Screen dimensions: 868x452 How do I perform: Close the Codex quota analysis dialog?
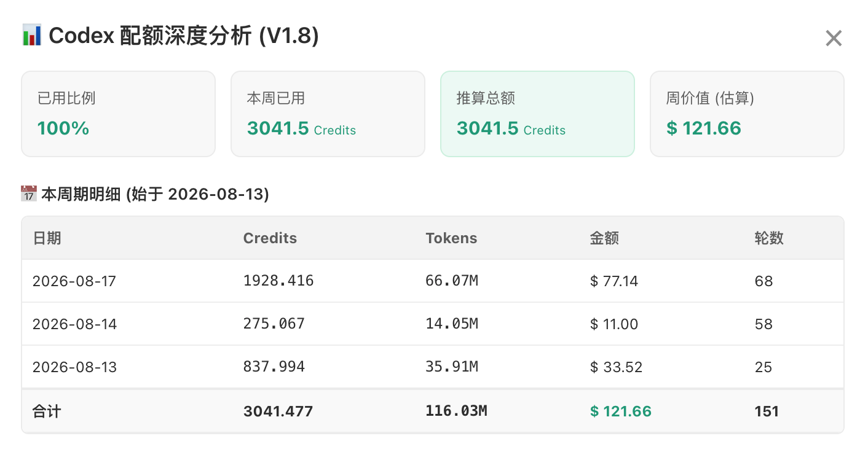click(x=834, y=39)
